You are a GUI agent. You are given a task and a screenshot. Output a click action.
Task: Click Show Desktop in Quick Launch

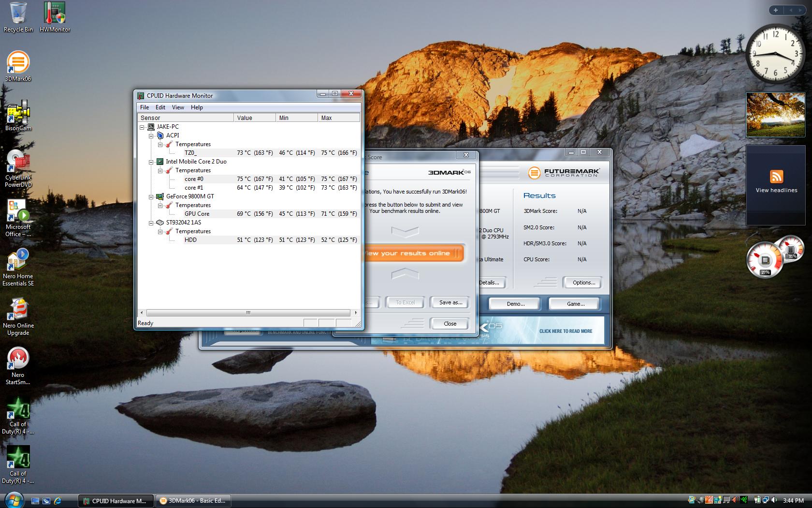(x=35, y=501)
